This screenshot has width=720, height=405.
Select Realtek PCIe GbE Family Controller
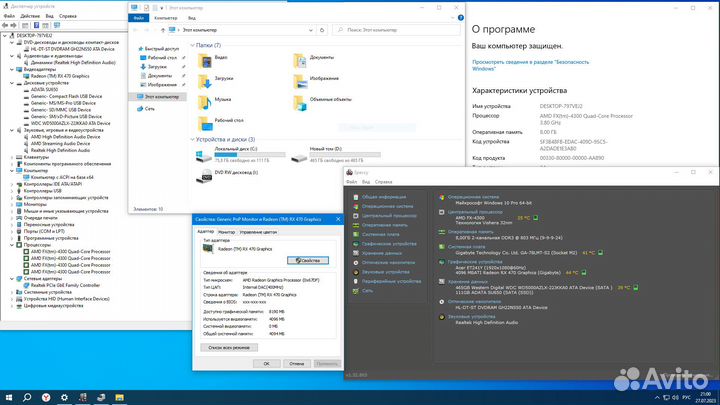(x=65, y=285)
